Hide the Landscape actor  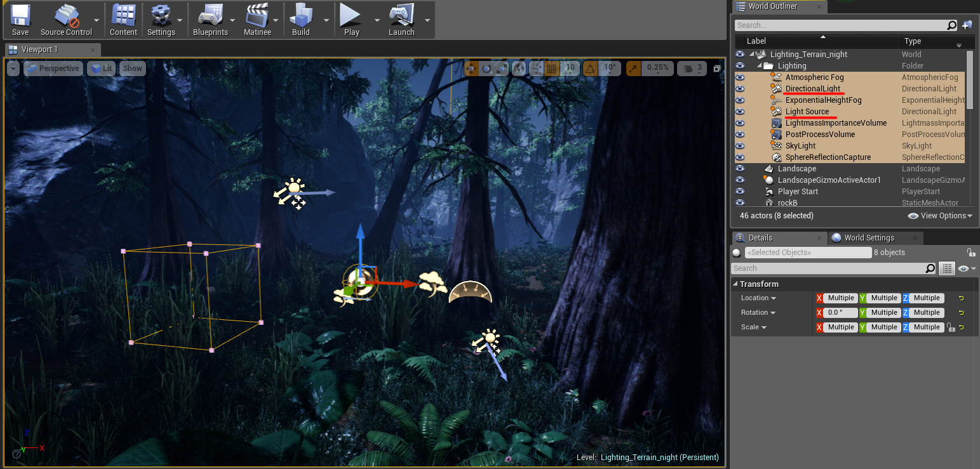[739, 168]
